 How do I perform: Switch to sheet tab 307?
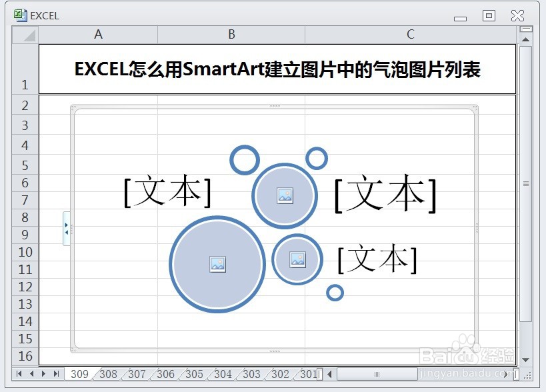pos(137,374)
